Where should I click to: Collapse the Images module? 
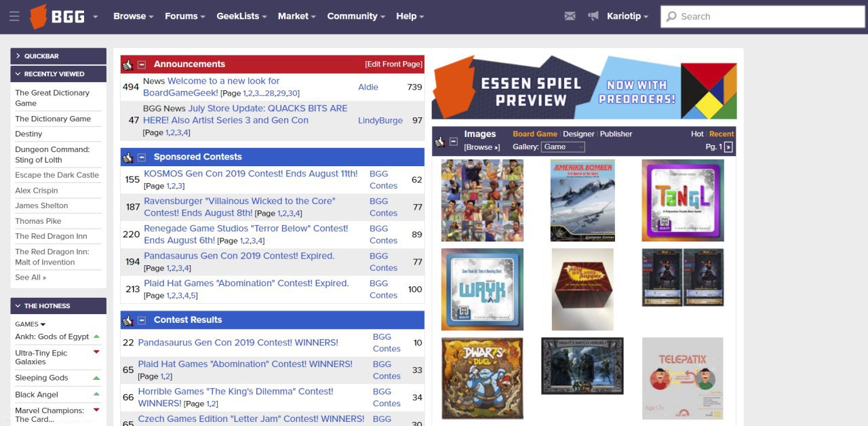(454, 142)
